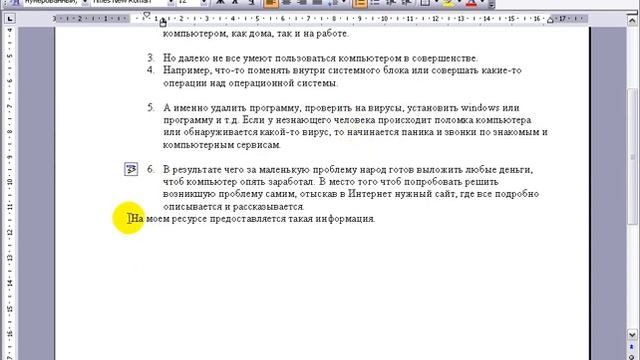Viewport: 640px width, 360px height.
Task: Click the word "Интернет" in item 6
Action: [369, 194]
